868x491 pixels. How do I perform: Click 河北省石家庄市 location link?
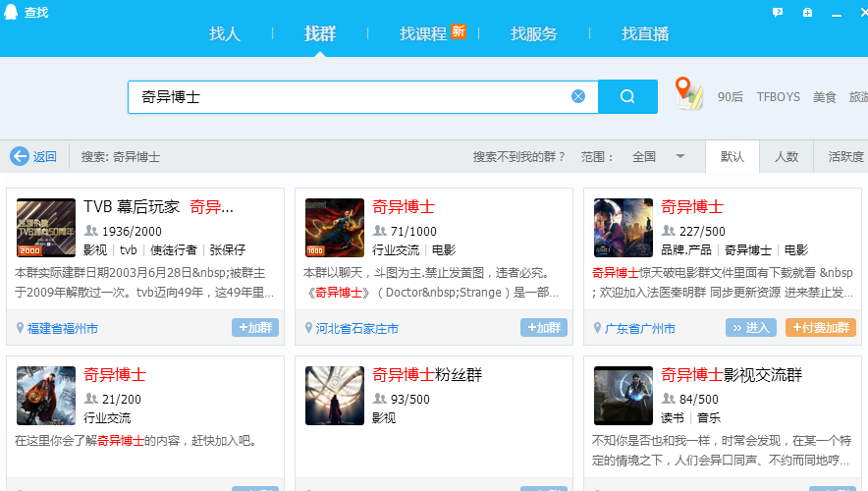[357, 328]
